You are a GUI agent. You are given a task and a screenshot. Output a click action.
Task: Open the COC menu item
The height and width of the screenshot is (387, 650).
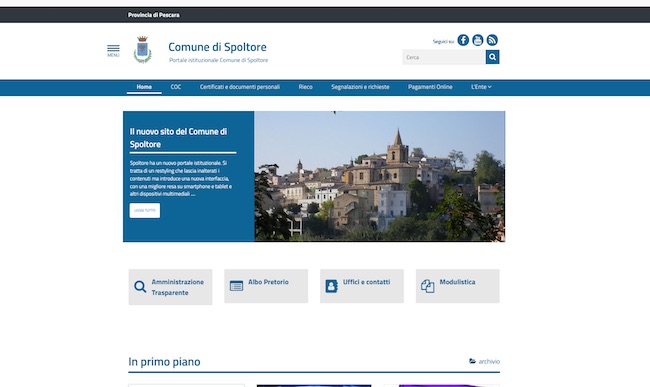[x=176, y=87]
